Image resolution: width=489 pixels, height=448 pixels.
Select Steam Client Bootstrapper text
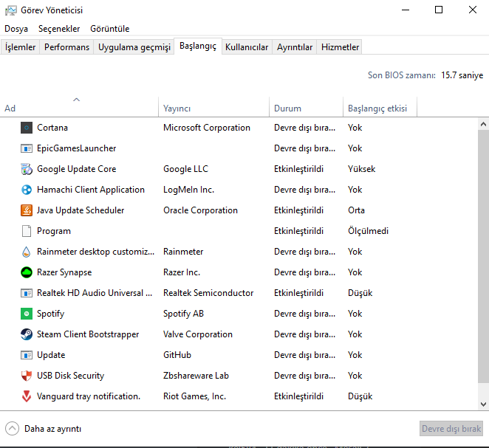(88, 334)
